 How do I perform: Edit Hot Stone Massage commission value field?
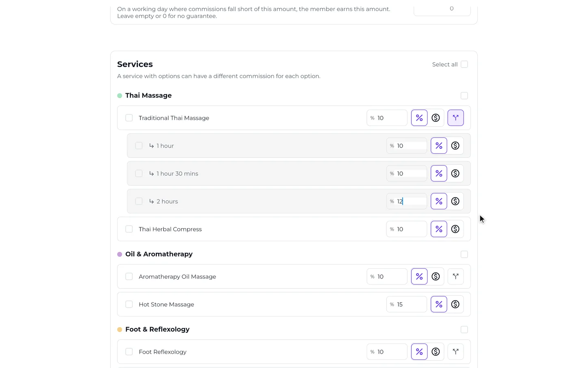[x=407, y=304]
